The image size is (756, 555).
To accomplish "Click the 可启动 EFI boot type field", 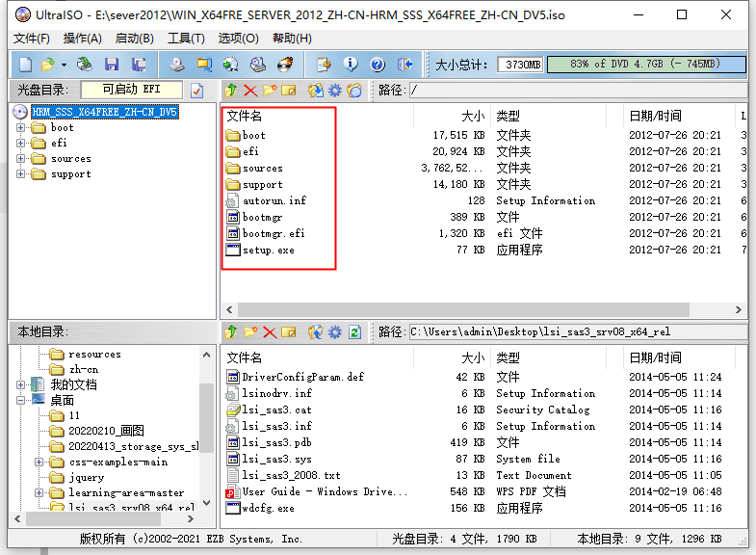I will [x=132, y=90].
